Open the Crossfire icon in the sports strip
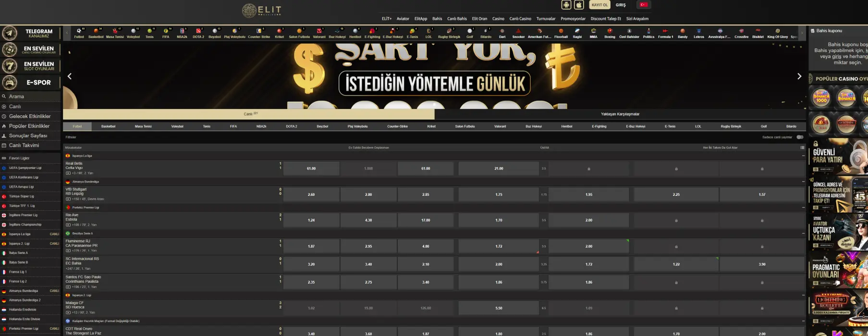This screenshot has height=336, width=868. click(x=741, y=33)
